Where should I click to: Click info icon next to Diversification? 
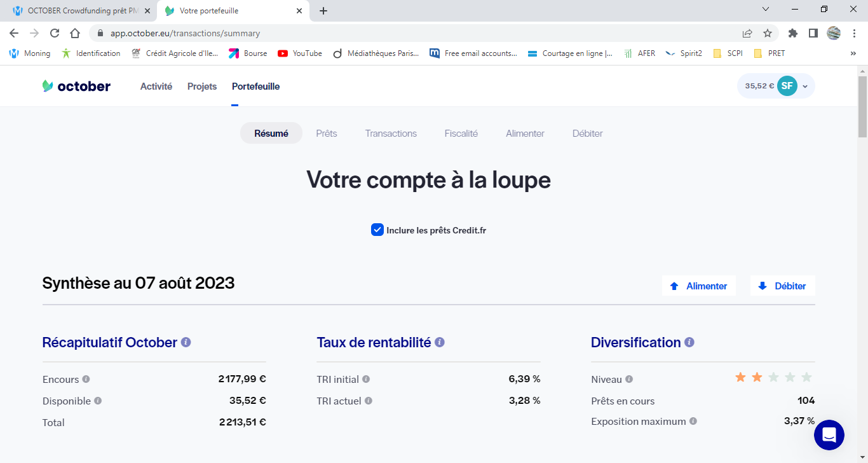click(x=689, y=342)
